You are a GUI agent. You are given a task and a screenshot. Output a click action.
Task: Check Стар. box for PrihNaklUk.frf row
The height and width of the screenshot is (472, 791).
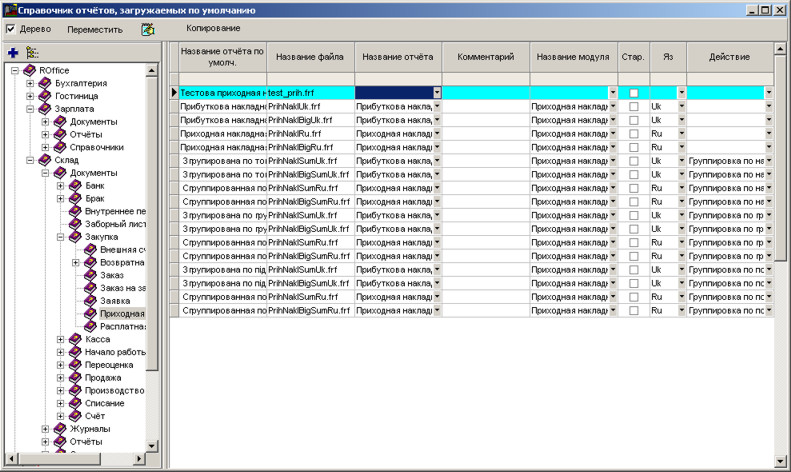633,106
